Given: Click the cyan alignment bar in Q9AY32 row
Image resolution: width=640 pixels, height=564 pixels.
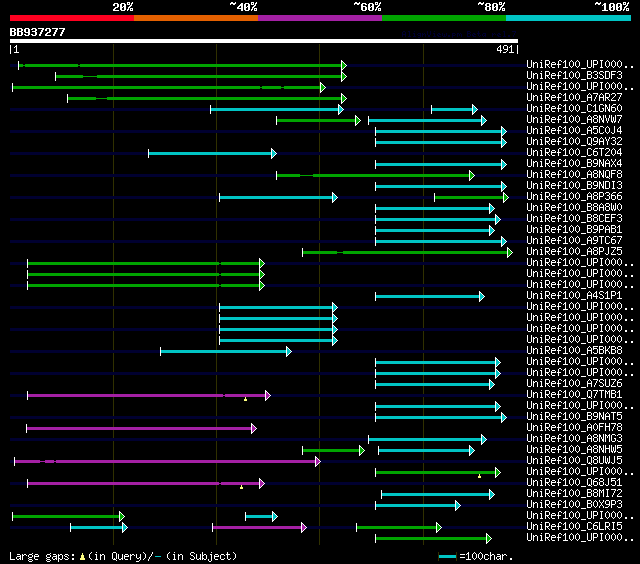Looking at the screenshot, I should (x=441, y=142).
